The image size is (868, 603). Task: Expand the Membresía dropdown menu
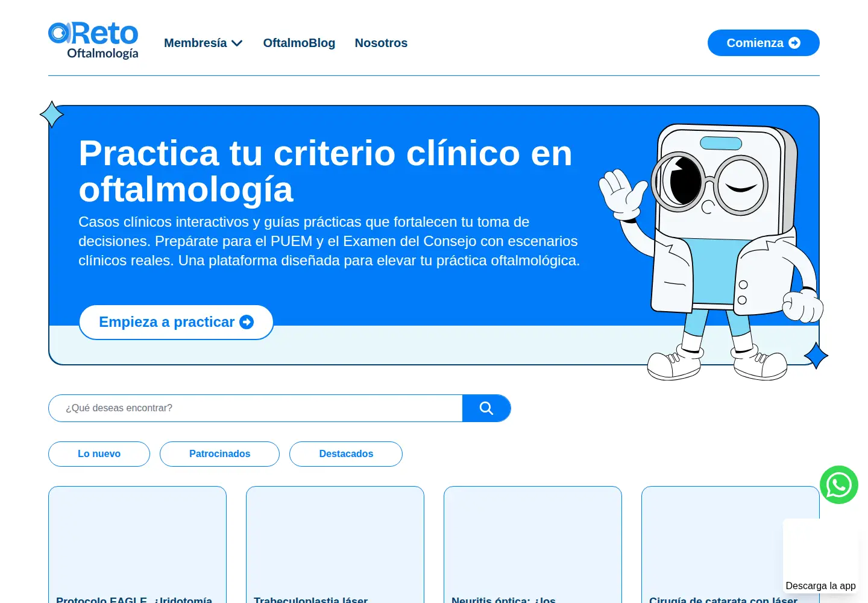pyautogui.click(x=203, y=43)
